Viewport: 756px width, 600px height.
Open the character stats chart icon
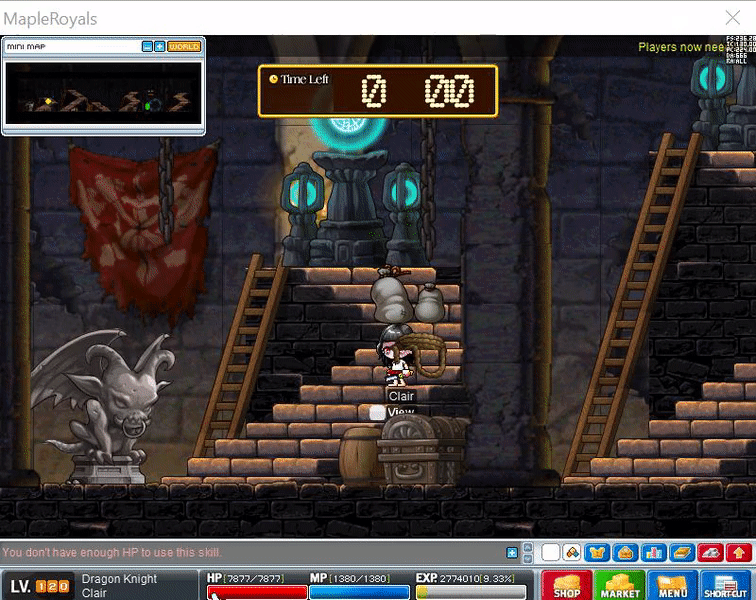(654, 553)
